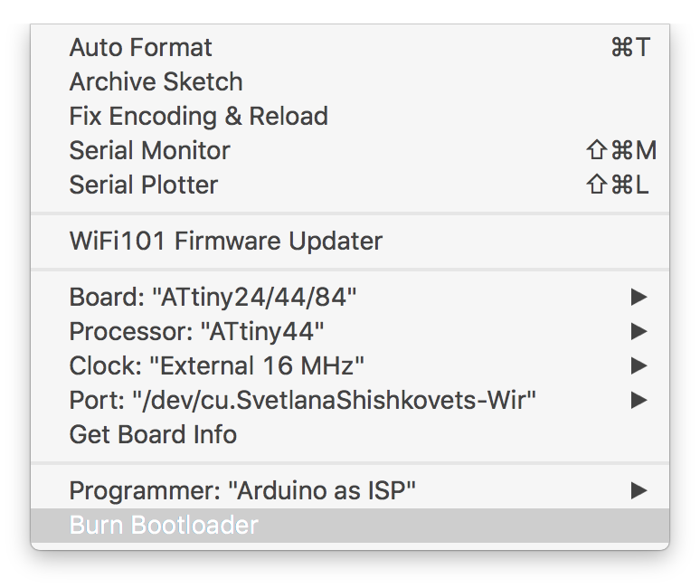
Task: Open the Processor "ATtiny44" submenu
Action: (x=350, y=332)
